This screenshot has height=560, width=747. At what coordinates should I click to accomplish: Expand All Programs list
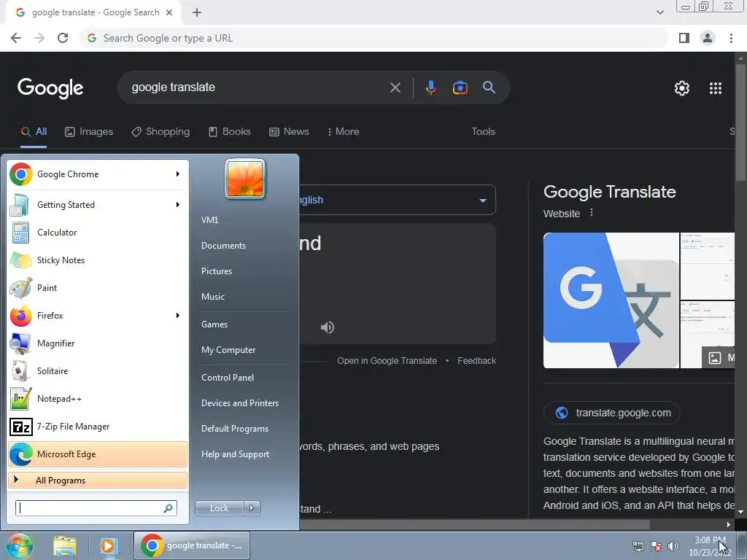pyautogui.click(x=97, y=480)
